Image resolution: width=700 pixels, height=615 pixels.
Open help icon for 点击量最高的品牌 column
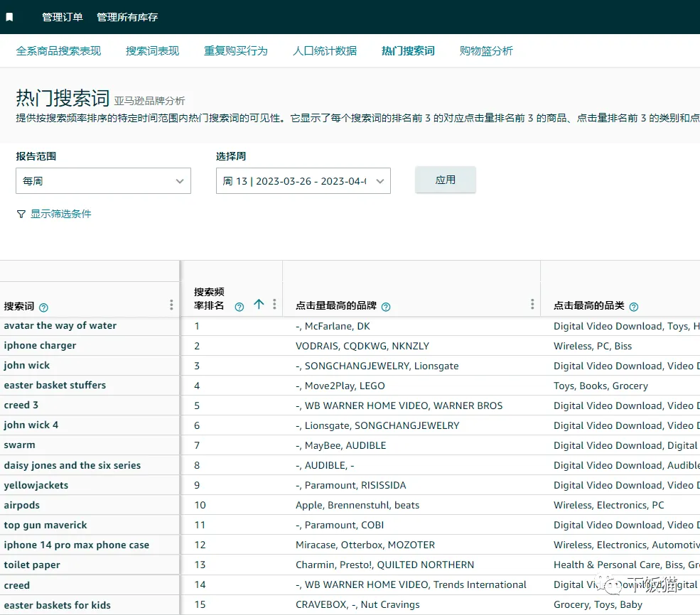coord(386,307)
